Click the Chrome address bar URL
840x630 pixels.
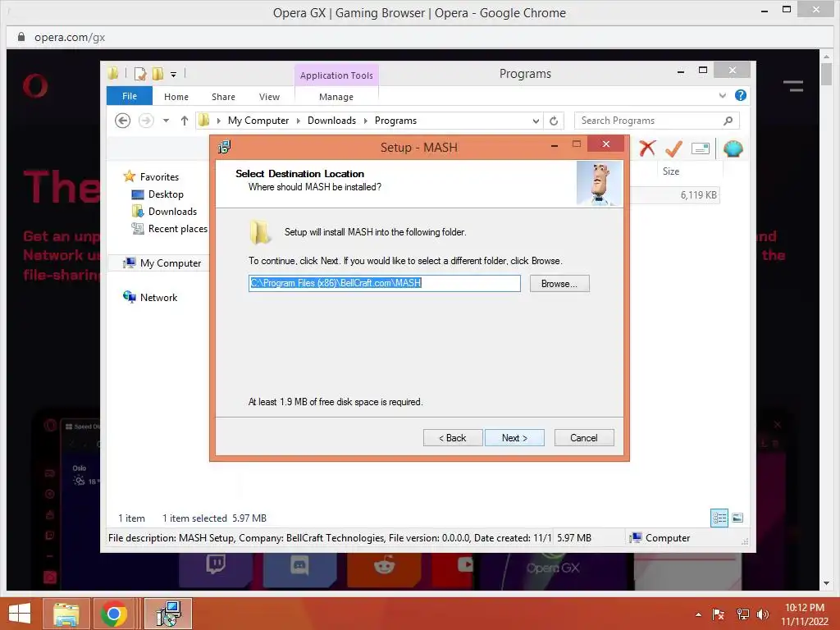coord(70,37)
